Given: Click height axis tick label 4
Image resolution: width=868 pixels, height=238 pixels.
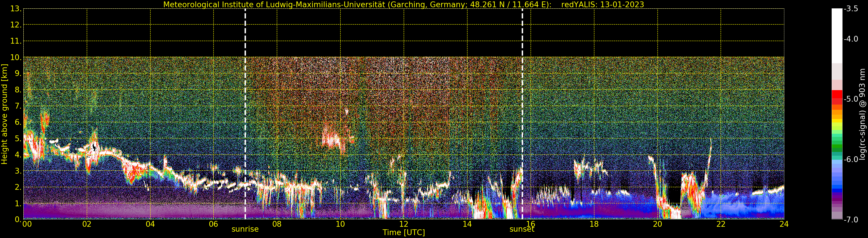Looking at the screenshot, I should [x=18, y=155].
